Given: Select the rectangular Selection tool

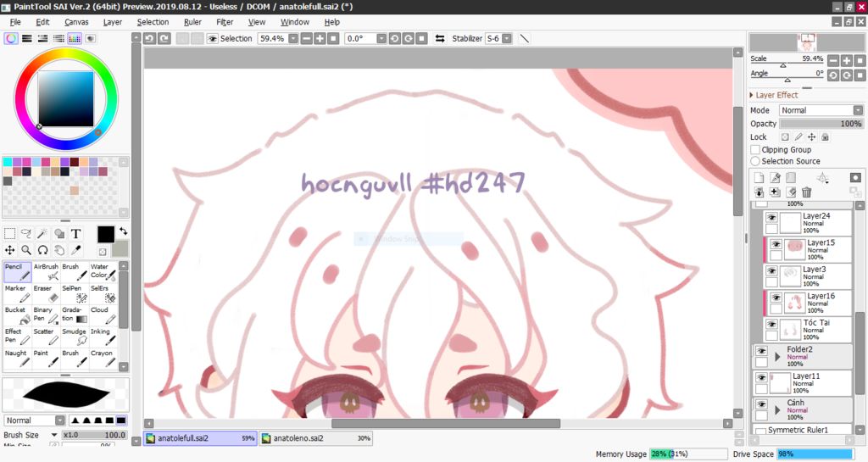Looking at the screenshot, I should tap(9, 233).
